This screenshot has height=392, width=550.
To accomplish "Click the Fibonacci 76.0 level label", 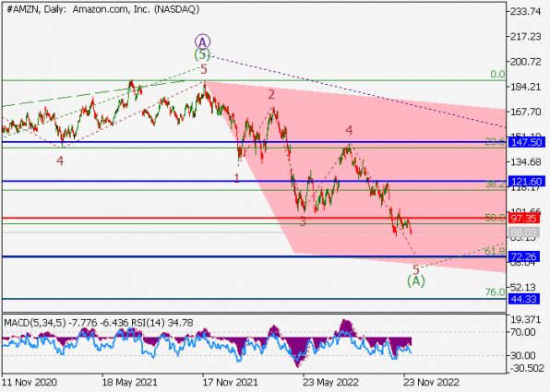I will [x=495, y=292].
